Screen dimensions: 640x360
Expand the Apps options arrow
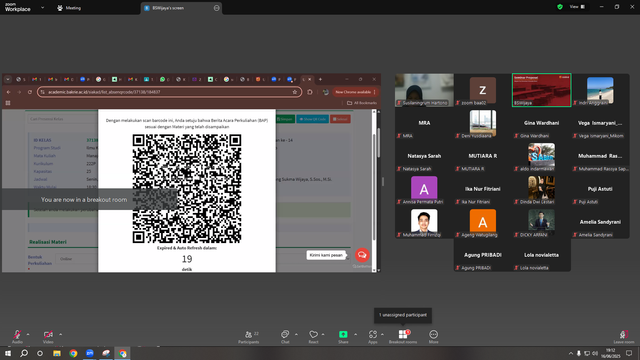pyautogui.click(x=382, y=335)
